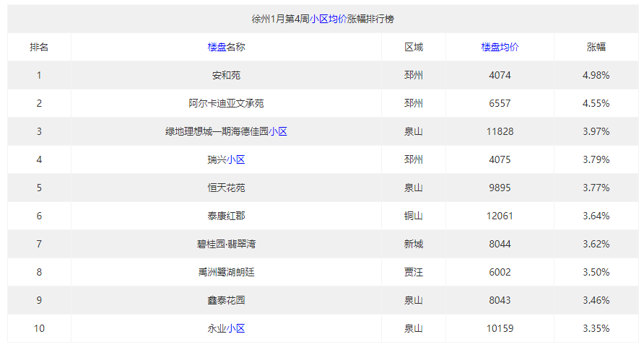The image size is (644, 347).
Task: Click 邳州 region in 瑞兴小区 row
Action: click(414, 159)
